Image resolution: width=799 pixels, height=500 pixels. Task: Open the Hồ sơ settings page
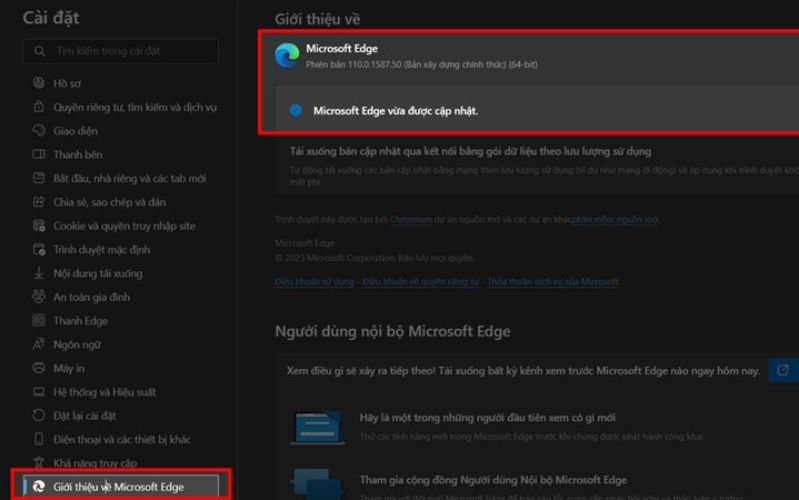[x=67, y=83]
